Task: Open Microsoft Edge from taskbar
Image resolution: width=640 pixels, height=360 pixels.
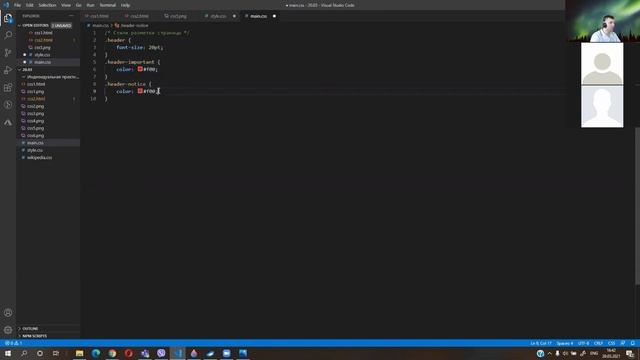Action: click(x=96, y=353)
